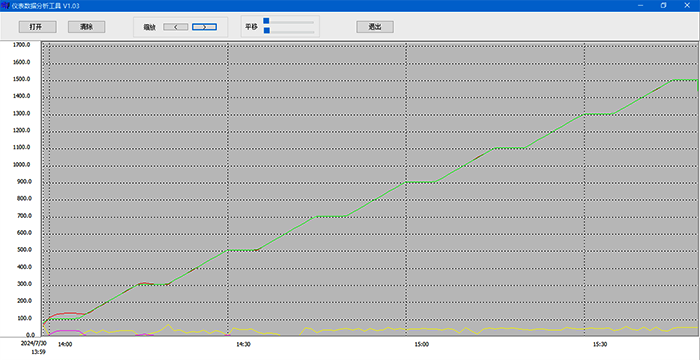Click the app icon in title bar
Image resolution: width=700 pixels, height=360 pixels.
click(x=5, y=5)
